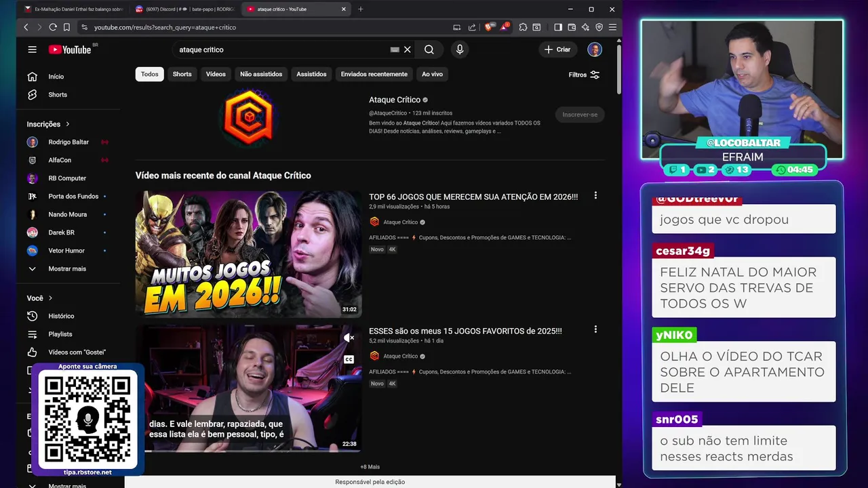
Task: Expand Mostrar mais under subscriptions
Action: click(x=68, y=269)
